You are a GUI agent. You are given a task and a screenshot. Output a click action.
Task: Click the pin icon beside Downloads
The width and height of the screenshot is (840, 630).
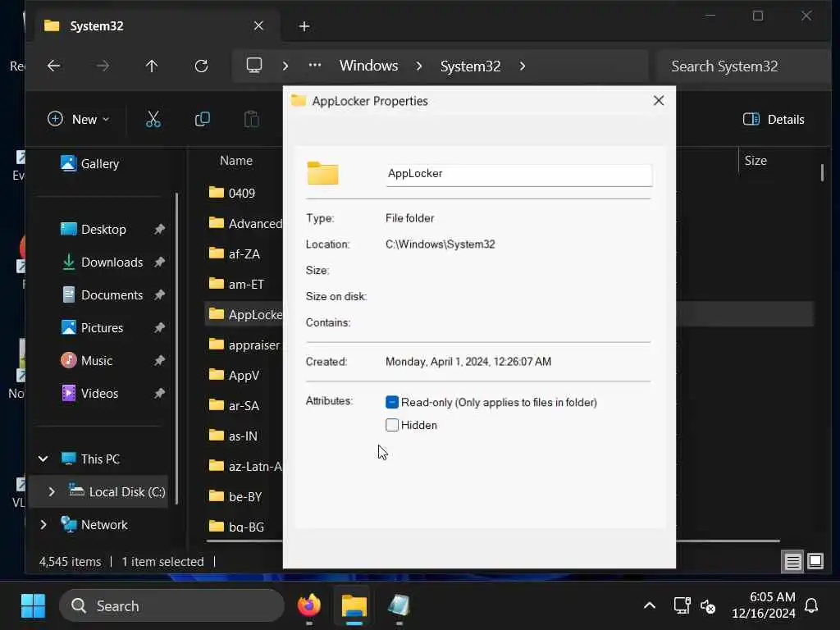pos(159,262)
